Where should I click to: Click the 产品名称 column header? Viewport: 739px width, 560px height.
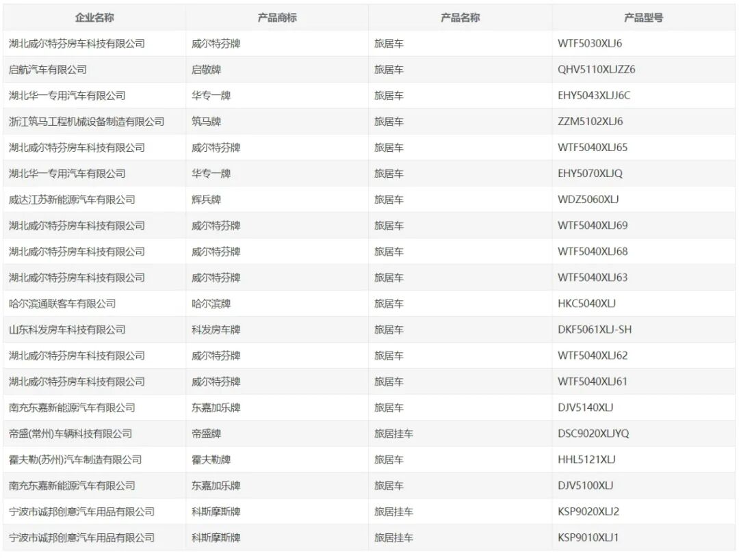coord(460,18)
